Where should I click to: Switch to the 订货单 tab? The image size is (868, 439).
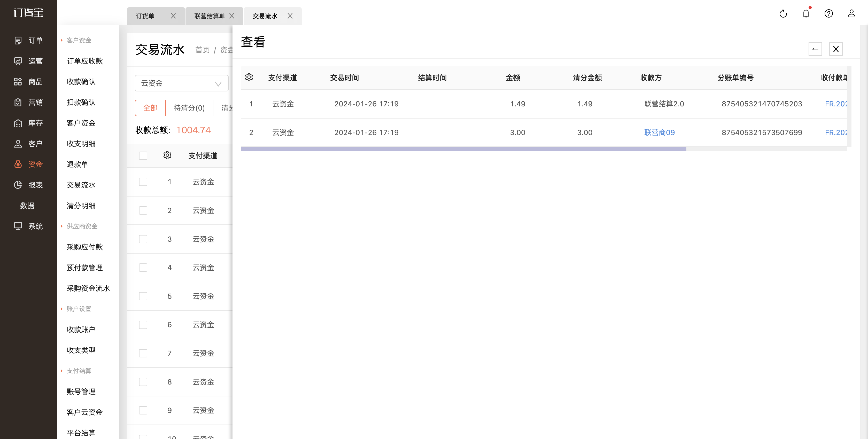click(x=145, y=16)
